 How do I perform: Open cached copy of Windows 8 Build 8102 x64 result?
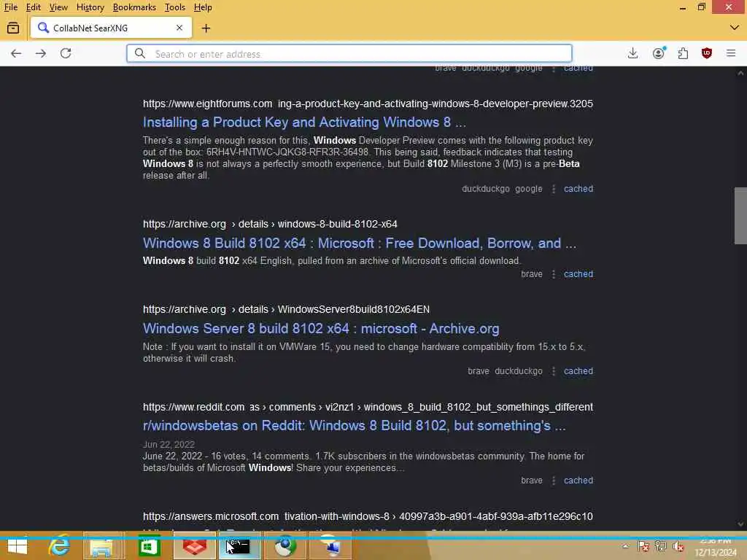pyautogui.click(x=578, y=274)
